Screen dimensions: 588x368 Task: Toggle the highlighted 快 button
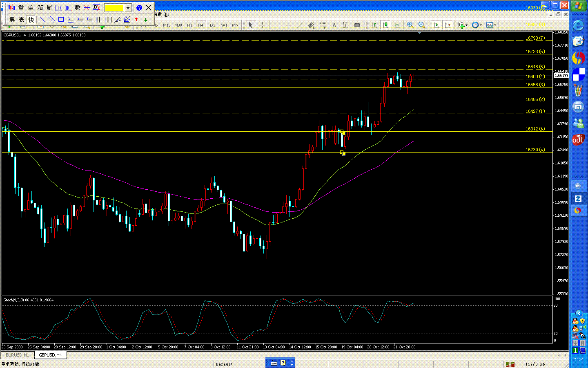click(31, 20)
